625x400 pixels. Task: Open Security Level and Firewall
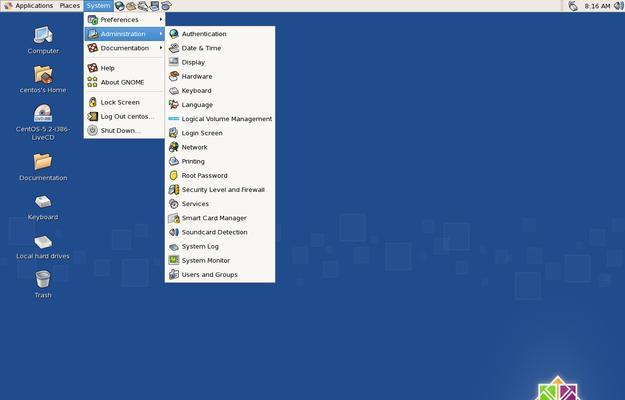point(220,190)
